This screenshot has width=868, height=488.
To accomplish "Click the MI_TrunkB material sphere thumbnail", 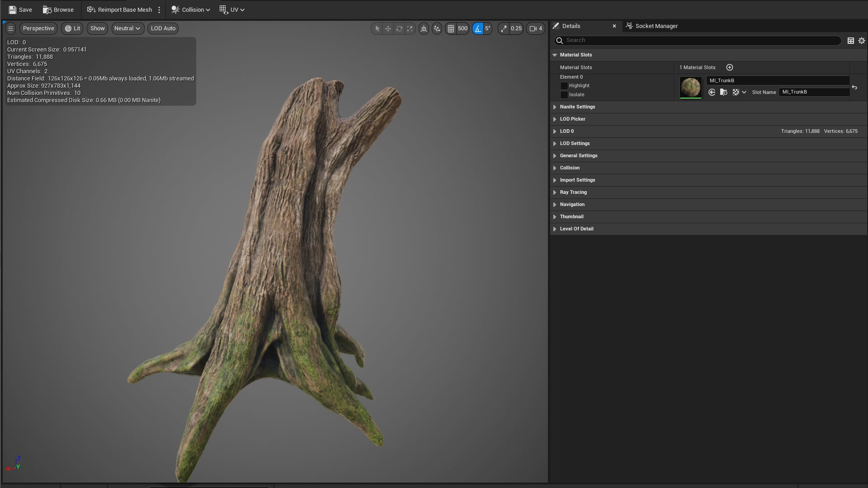I will [x=690, y=87].
